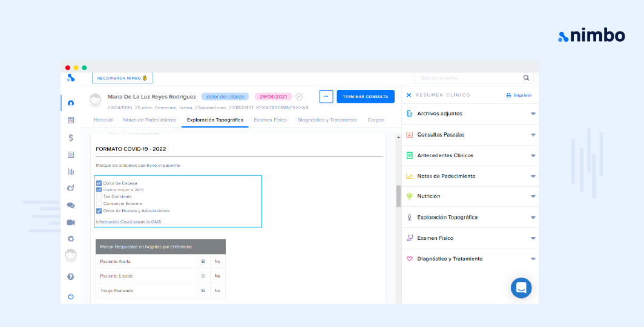Click the Recomienda Nimbo button
Viewport: 644px width, 327px height.
pyautogui.click(x=122, y=78)
